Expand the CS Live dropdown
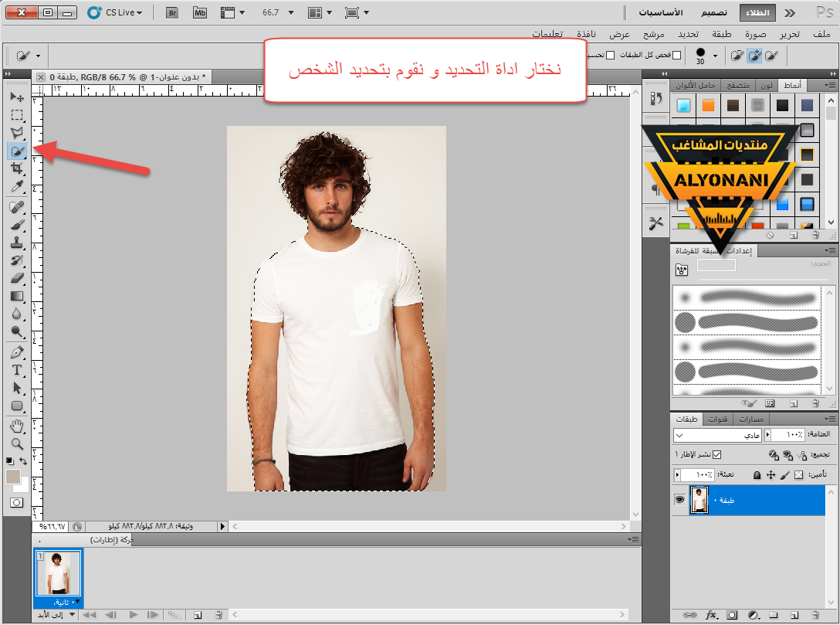Viewport: 840px width, 625px height. click(116, 12)
